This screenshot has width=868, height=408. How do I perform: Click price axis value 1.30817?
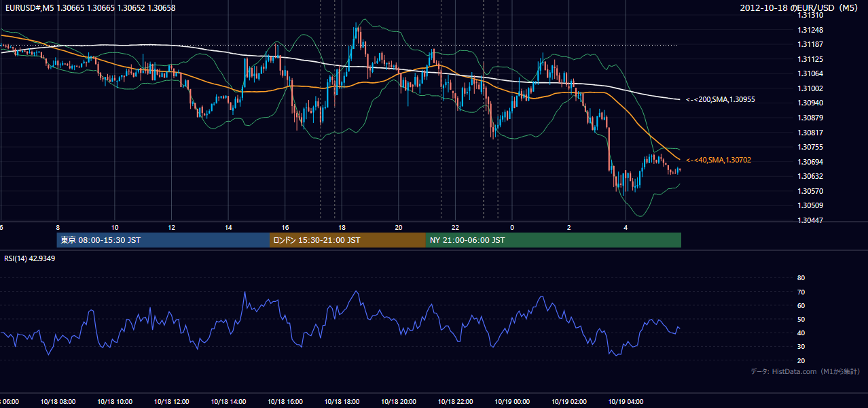coord(810,133)
